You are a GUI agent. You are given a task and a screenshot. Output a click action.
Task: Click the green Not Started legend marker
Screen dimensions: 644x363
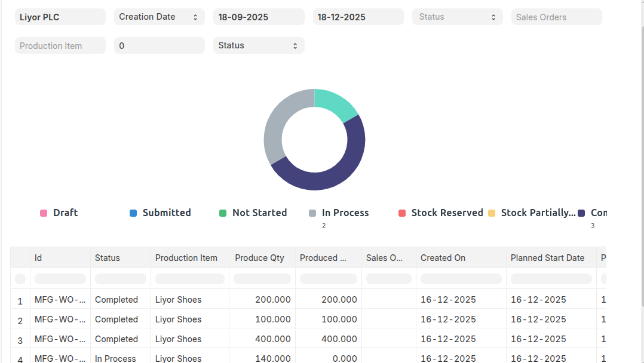(x=223, y=213)
